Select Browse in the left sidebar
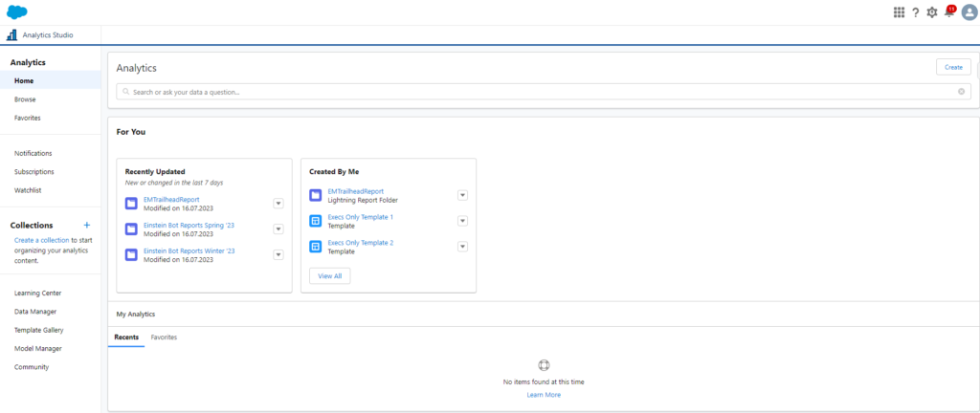The width and height of the screenshot is (980, 413). click(26, 99)
